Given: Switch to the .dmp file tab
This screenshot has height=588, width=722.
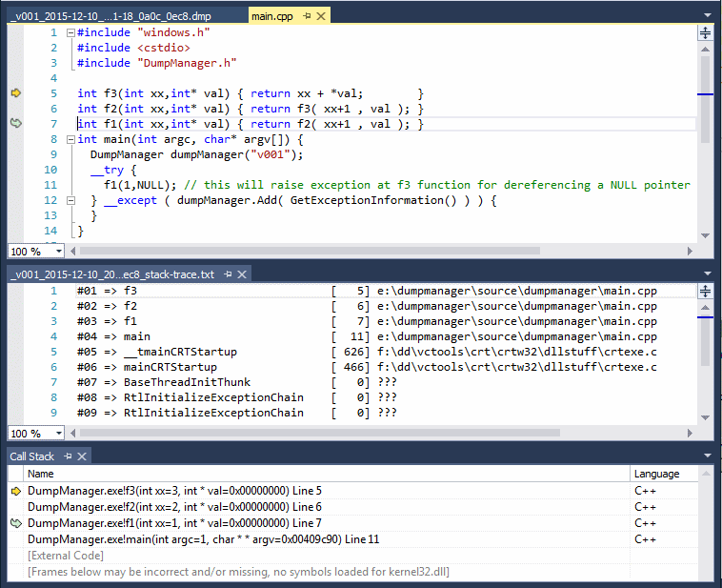Looking at the screenshot, I should point(110,16).
